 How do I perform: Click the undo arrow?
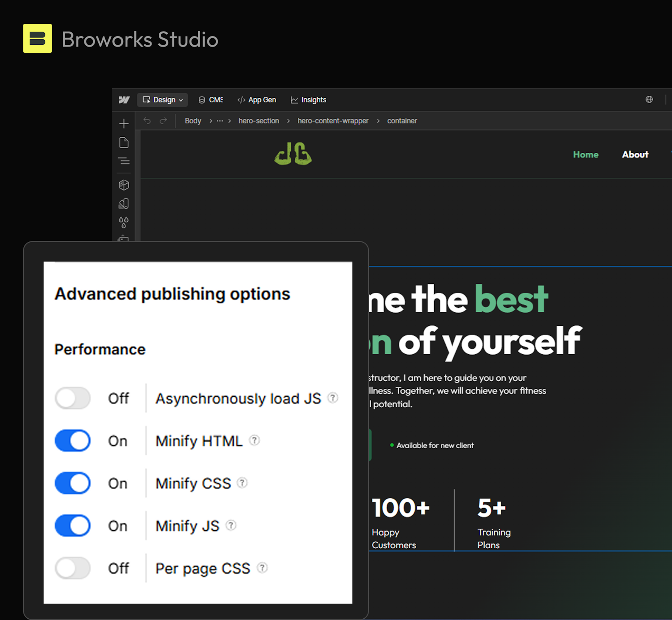147,120
